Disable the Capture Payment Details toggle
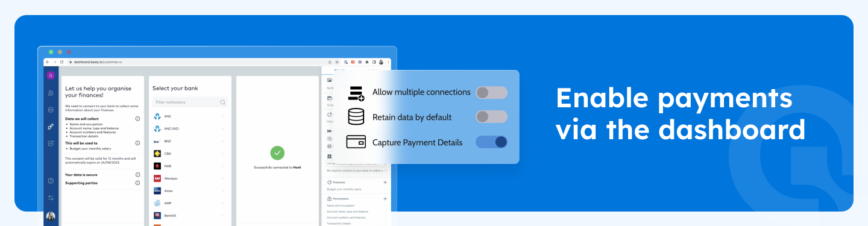This screenshot has width=868, height=226. click(x=491, y=142)
